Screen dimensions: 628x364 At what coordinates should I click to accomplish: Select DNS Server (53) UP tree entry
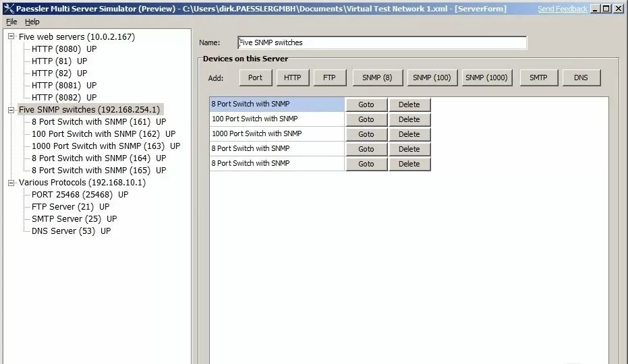point(72,231)
